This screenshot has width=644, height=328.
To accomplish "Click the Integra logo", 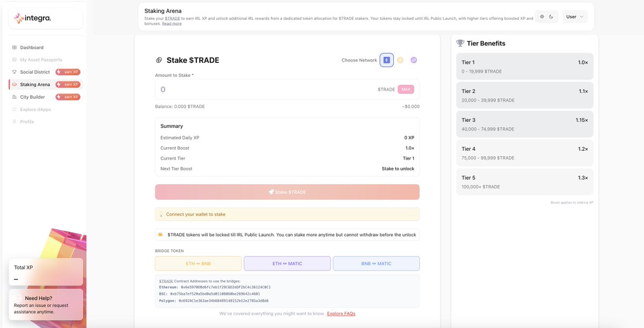I will coord(33,18).
